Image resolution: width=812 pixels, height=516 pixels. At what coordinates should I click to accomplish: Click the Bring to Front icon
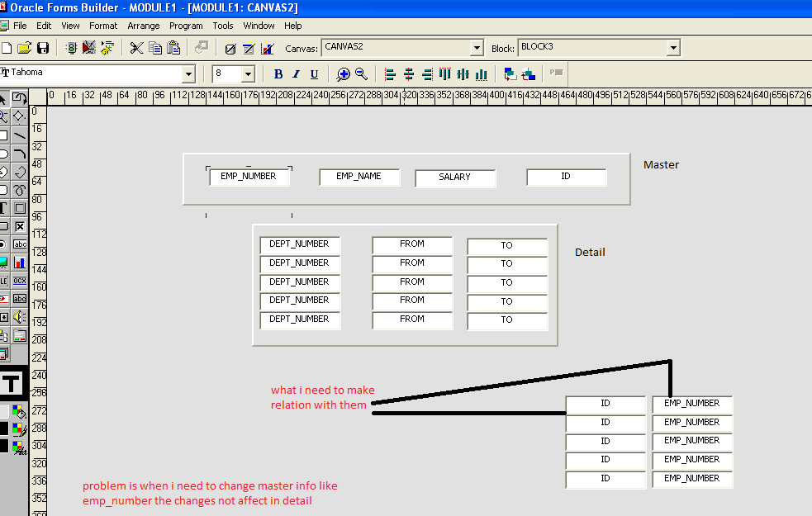[510, 74]
